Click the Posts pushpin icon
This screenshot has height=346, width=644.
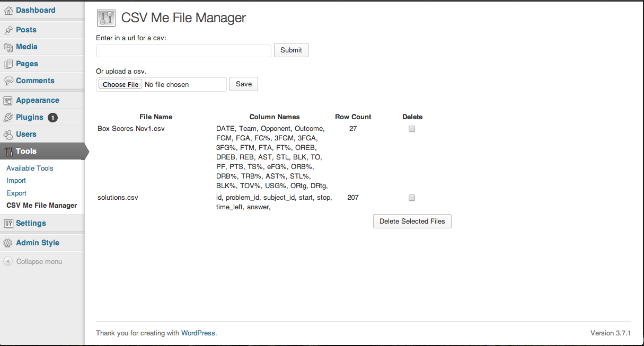8,30
